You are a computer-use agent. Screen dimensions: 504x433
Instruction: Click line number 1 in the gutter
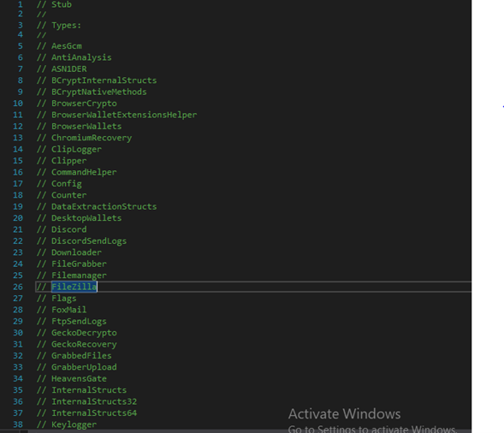point(21,4)
